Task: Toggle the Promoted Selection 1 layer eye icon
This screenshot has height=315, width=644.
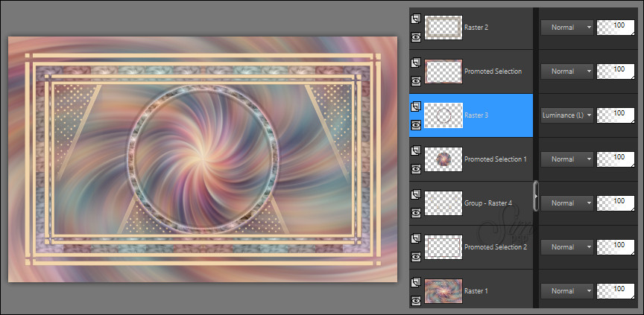Action: tap(416, 168)
